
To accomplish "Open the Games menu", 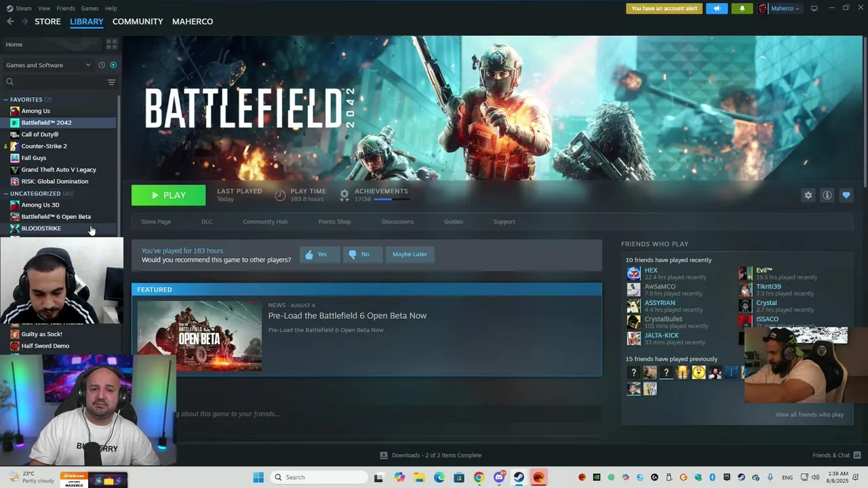I will point(90,8).
